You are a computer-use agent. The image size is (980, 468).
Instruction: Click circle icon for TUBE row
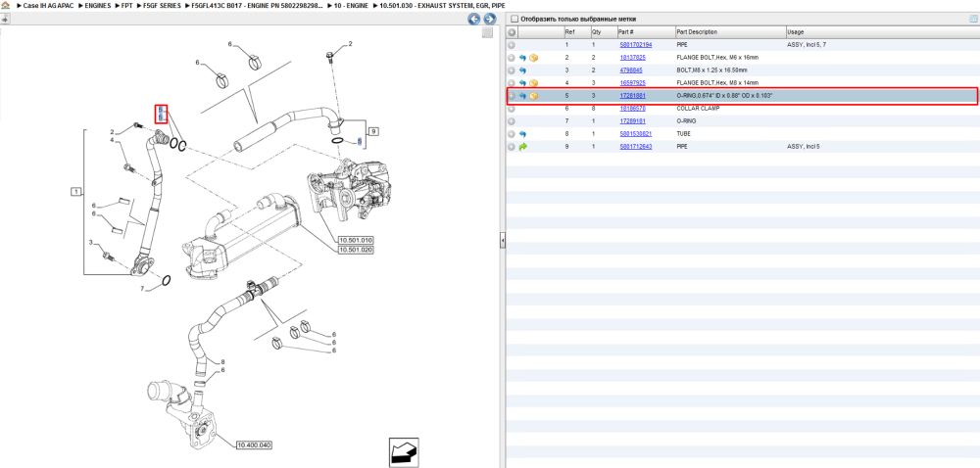tap(512, 134)
